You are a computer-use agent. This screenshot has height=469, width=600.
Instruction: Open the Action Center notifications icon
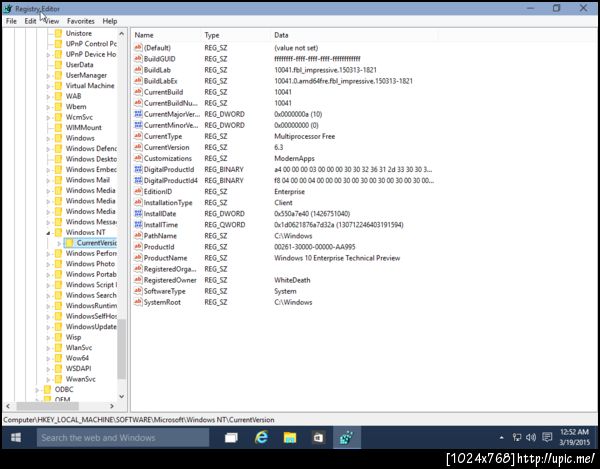click(x=547, y=437)
